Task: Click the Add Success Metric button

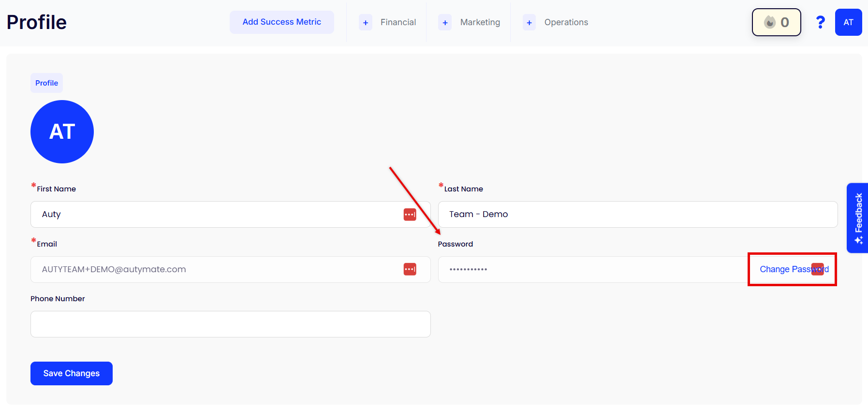Action: click(281, 22)
